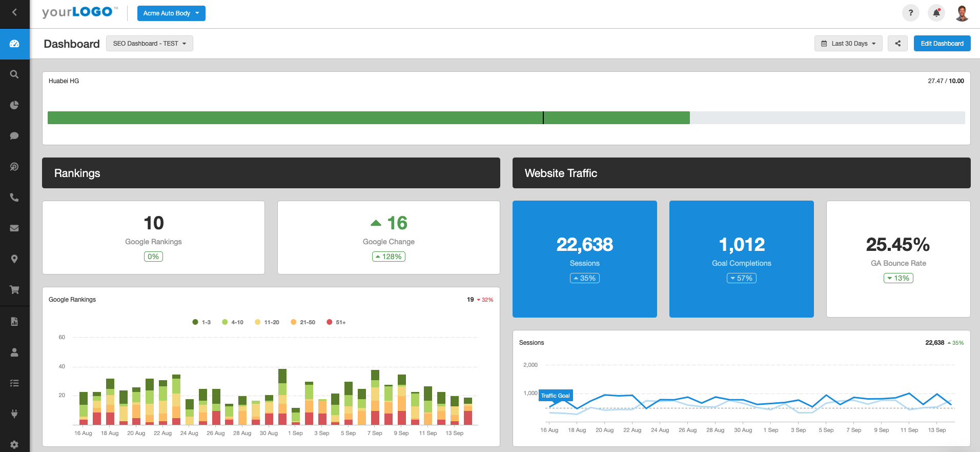
Task: Click the Google Rankings chart title
Action: tap(72, 300)
